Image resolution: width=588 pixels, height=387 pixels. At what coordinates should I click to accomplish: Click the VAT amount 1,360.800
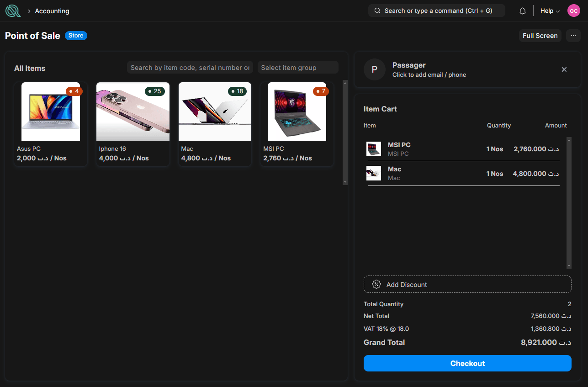[551, 329]
